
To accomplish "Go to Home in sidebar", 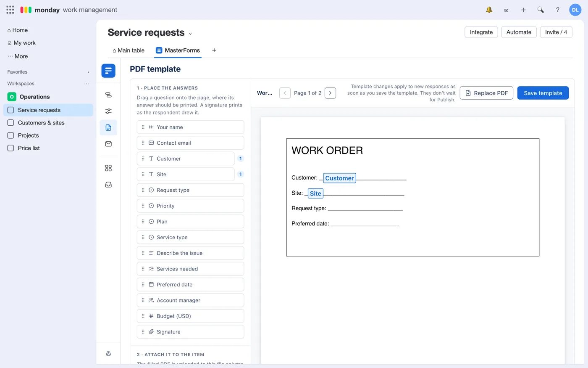I will 18,30.
